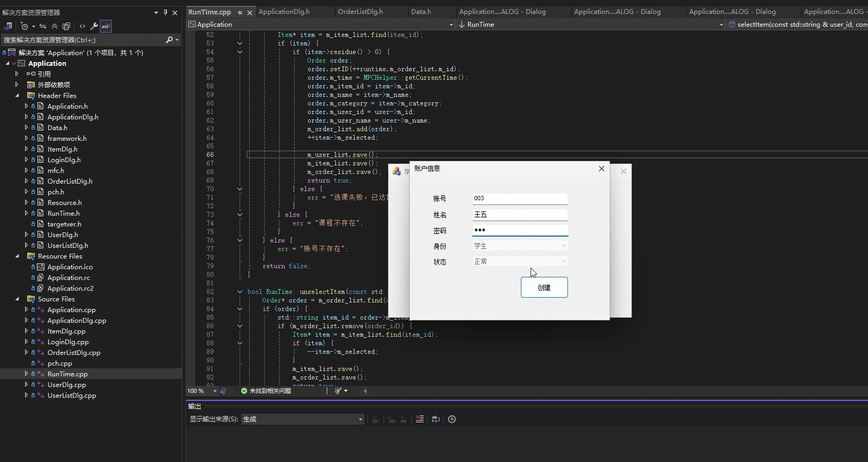868x462 pixels.
Task: Pin the Solution Explorer panel
Action: click(x=165, y=12)
